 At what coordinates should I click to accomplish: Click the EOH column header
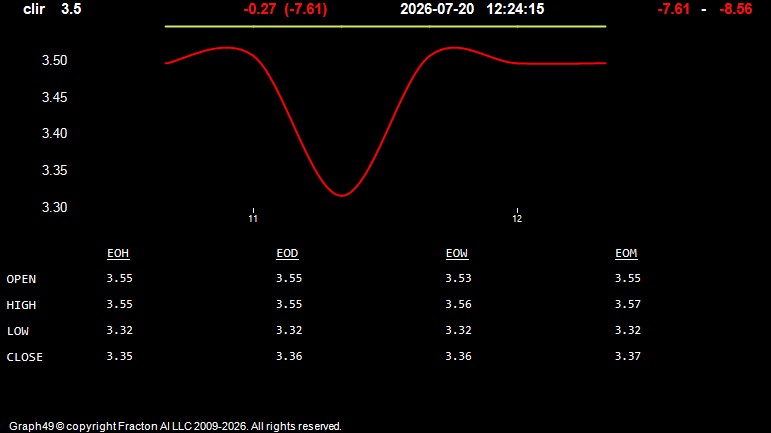coord(118,254)
